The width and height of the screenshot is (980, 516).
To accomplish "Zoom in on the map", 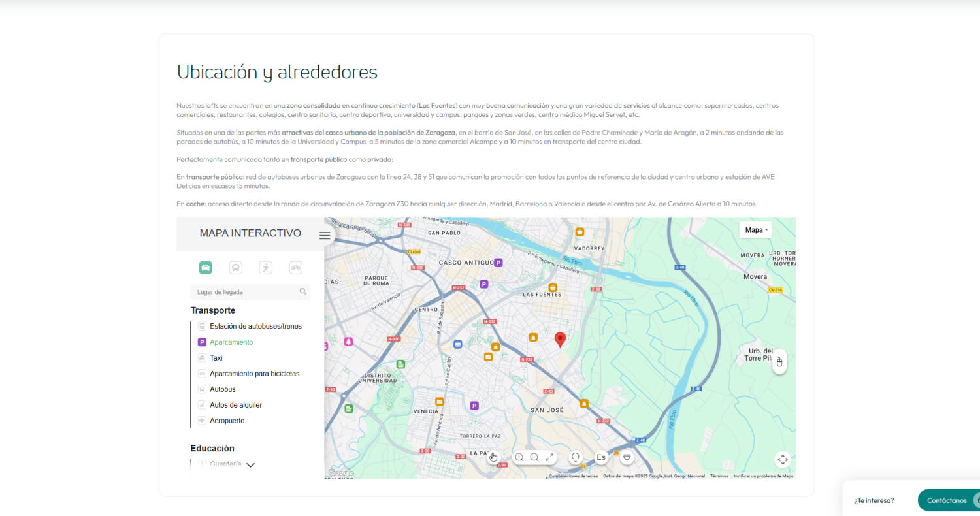I will coord(519,457).
